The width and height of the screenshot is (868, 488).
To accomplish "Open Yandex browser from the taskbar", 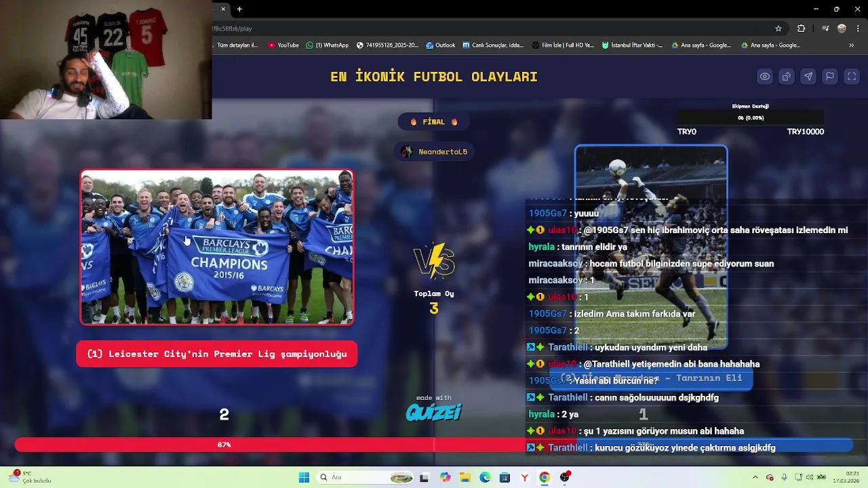I will (524, 478).
